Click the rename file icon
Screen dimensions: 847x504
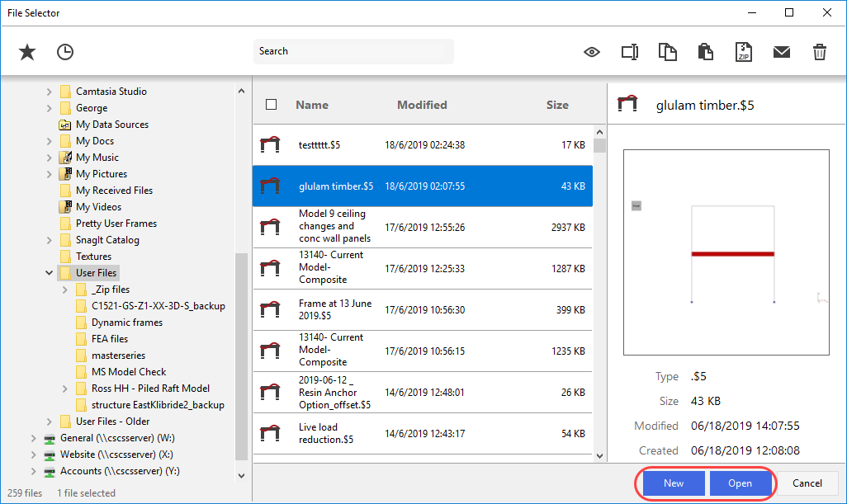click(630, 52)
